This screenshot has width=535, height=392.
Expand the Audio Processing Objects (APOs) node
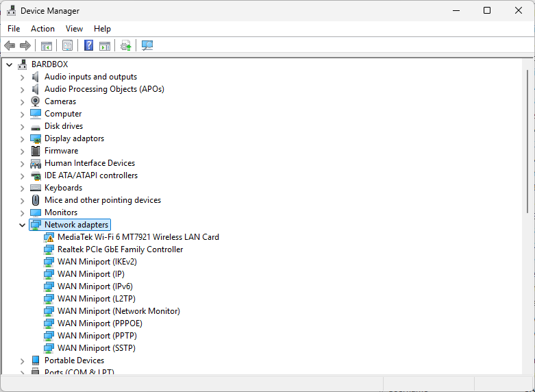[22, 90]
